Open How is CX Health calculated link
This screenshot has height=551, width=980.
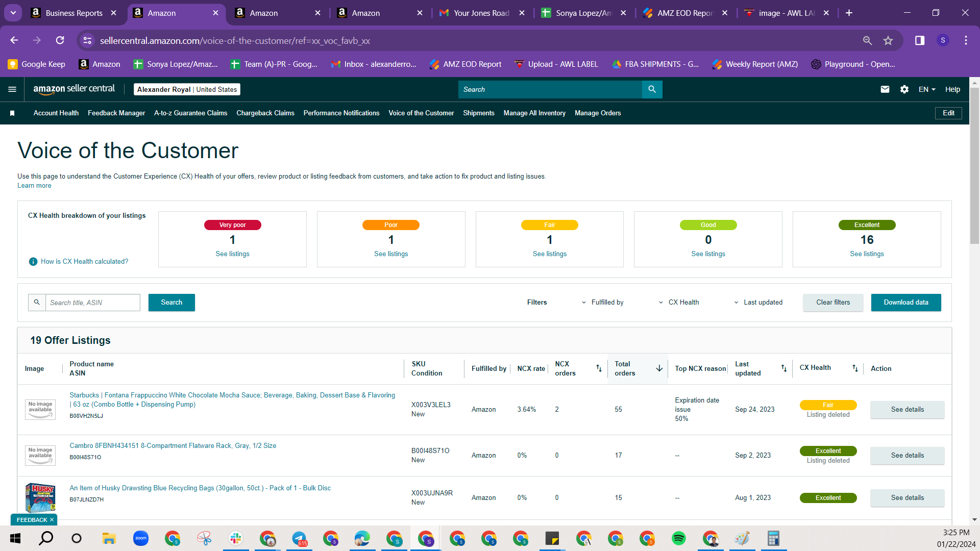pyautogui.click(x=85, y=262)
